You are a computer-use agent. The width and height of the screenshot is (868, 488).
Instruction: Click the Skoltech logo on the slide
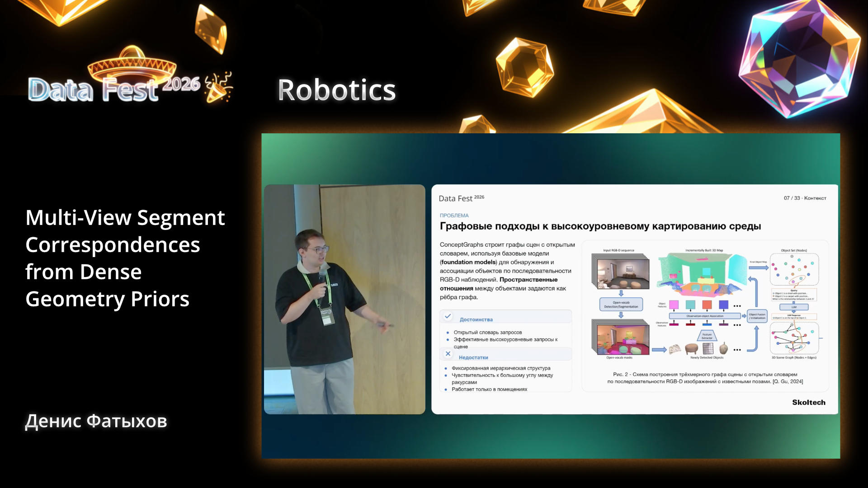pos(809,402)
